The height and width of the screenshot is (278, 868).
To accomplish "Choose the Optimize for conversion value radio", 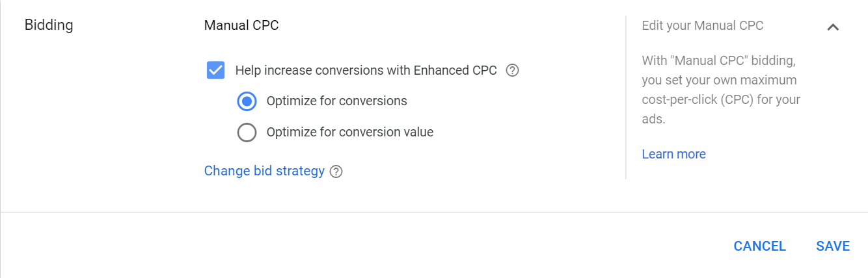I will (247, 133).
